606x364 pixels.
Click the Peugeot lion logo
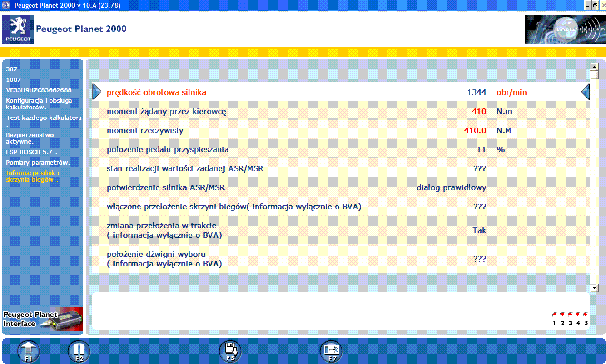[18, 30]
